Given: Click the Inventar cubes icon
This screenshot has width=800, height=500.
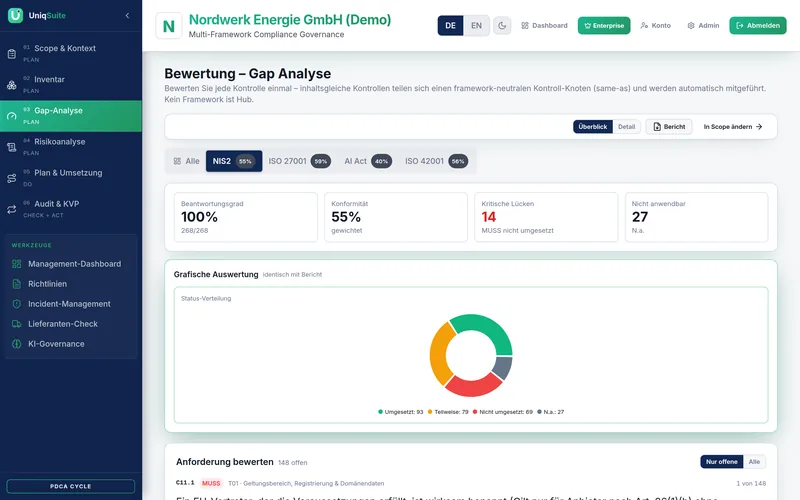Looking at the screenshot, I should (12, 85).
